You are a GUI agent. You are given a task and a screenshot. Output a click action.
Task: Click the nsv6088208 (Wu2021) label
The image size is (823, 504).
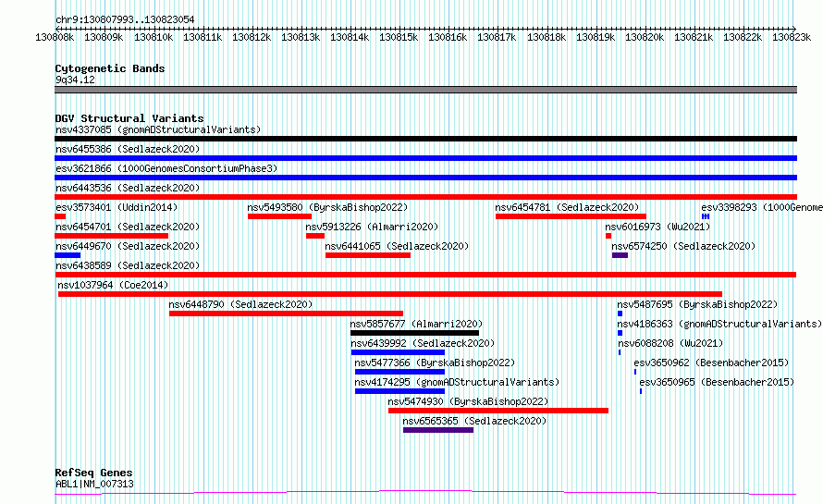(x=670, y=343)
